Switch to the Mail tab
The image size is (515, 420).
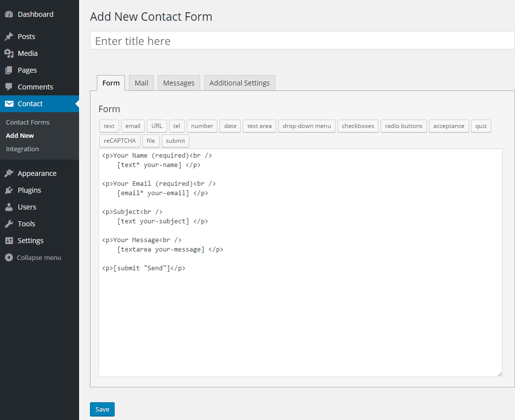141,83
